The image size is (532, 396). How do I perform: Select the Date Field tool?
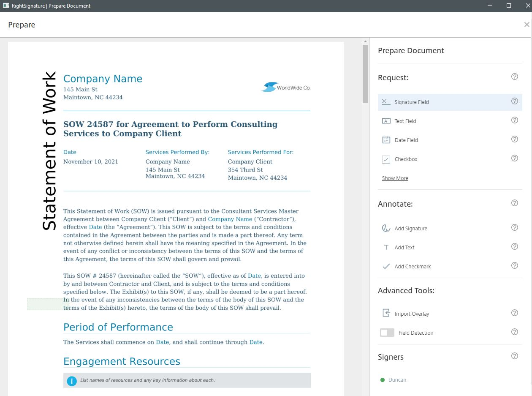[x=406, y=140]
